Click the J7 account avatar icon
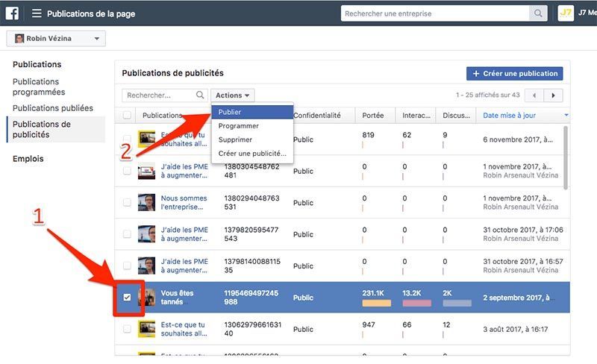 (x=566, y=13)
